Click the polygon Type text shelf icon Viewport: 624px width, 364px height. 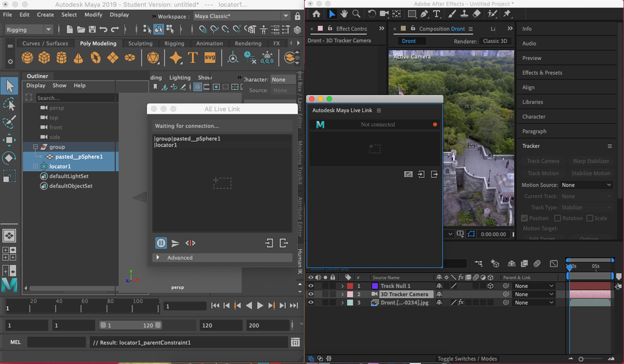192,57
